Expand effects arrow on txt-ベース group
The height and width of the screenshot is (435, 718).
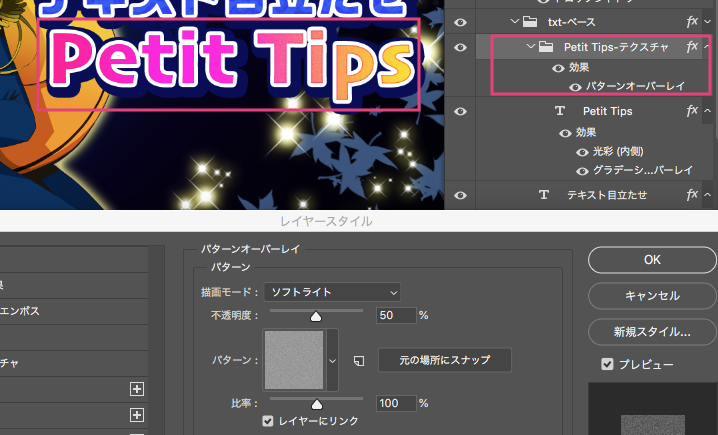click(707, 22)
